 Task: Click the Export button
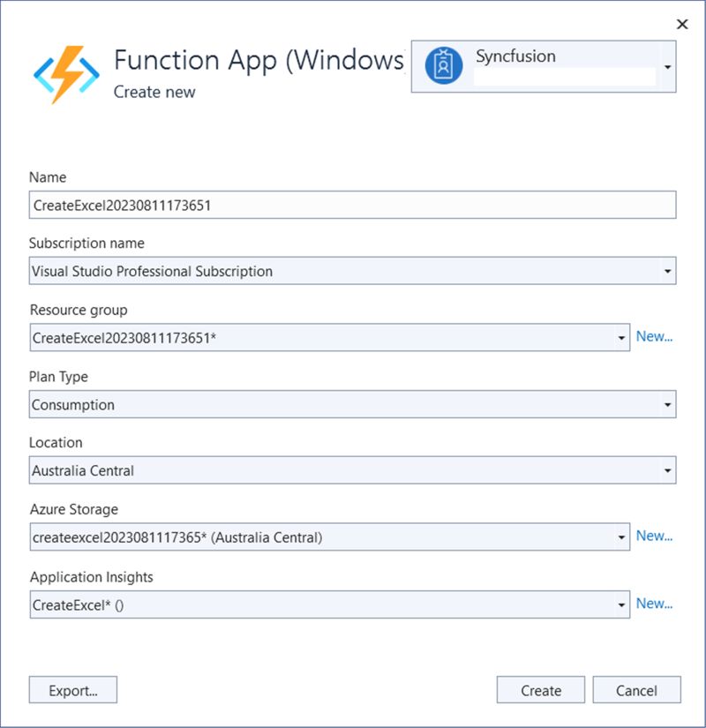coord(73,689)
